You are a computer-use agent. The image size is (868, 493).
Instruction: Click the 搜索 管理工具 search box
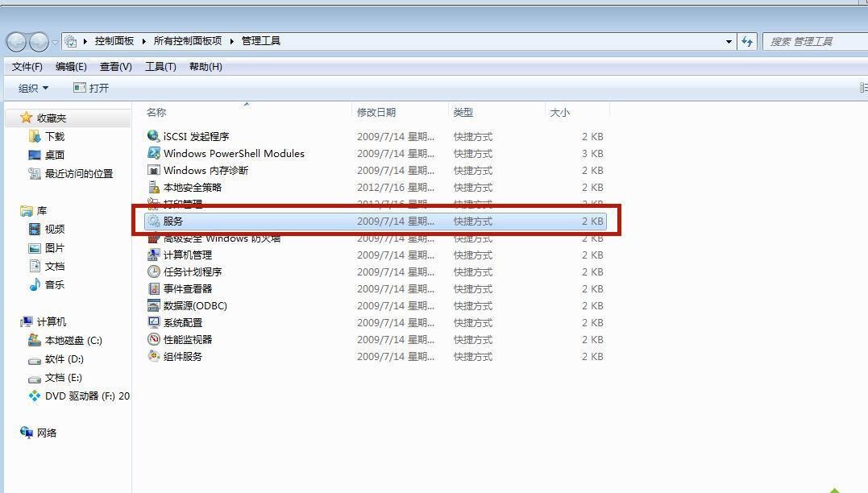(x=814, y=41)
